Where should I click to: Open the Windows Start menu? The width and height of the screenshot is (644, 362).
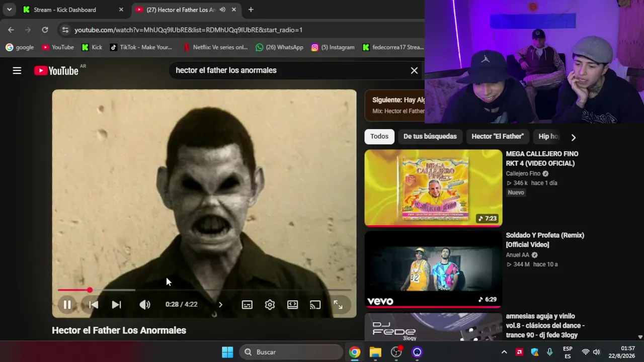[227, 352]
